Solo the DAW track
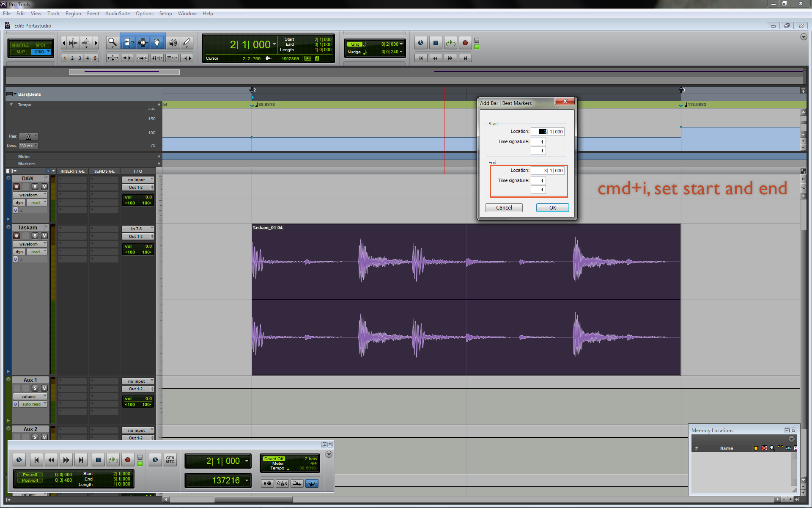The height and width of the screenshot is (508, 812). pos(35,187)
